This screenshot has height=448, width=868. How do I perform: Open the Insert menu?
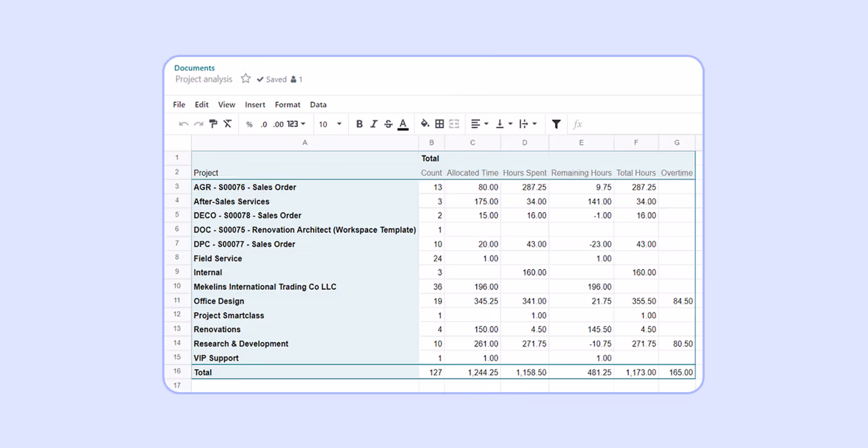[x=255, y=105]
